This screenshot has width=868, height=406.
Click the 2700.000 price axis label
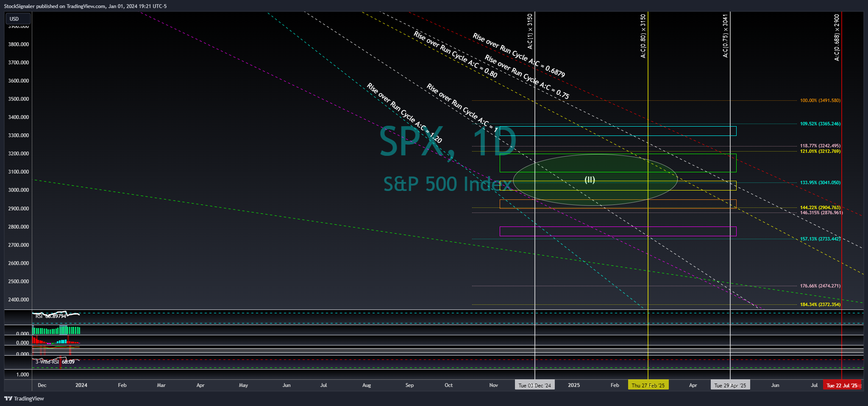[19, 245]
